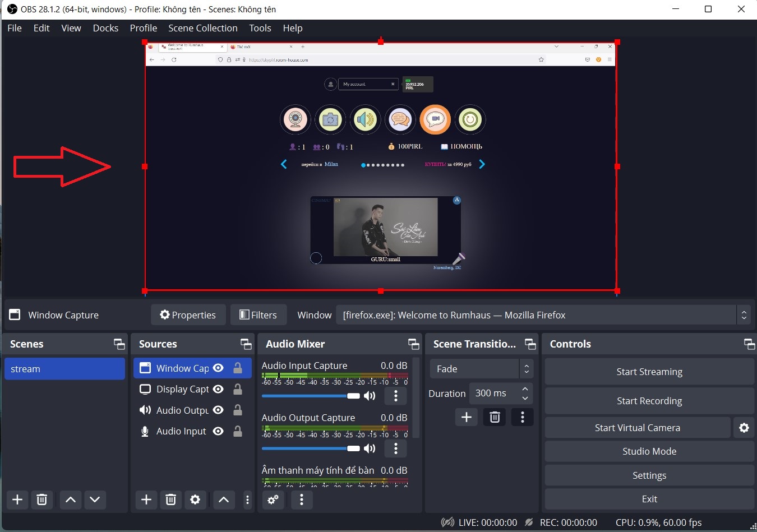
Task: Open the Help menu
Action: pos(293,28)
